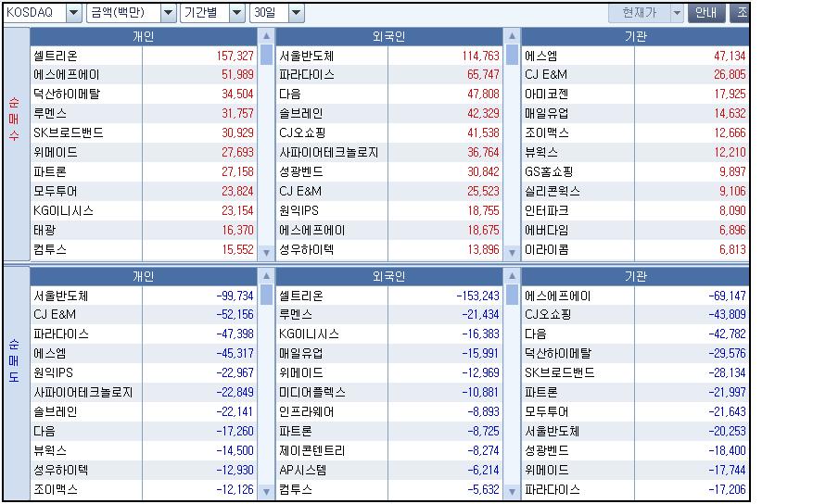Viewport: 813px width, 504px height.
Task: Select 서울반도체 in 외국인 net-buy list
Action: (307, 56)
